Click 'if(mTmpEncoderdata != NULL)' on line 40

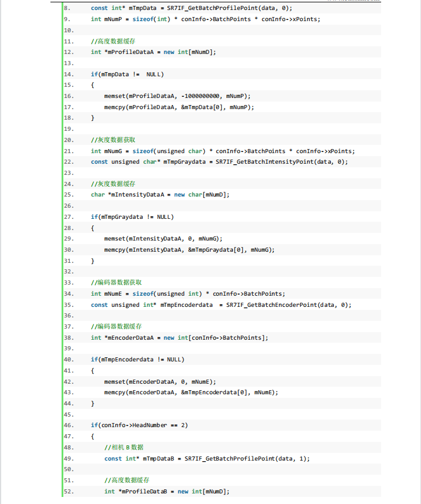137,359
